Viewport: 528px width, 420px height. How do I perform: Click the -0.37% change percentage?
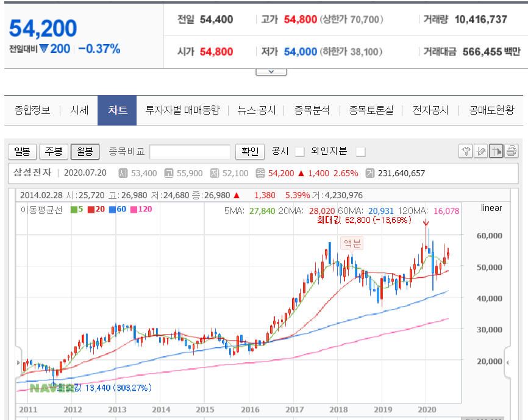point(99,49)
